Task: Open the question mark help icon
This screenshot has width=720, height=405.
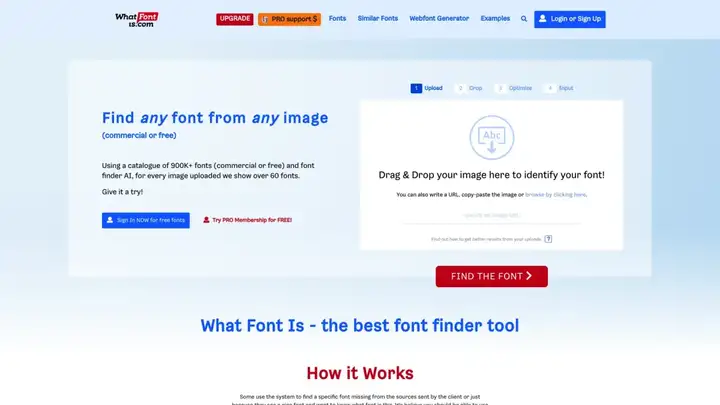Action: click(548, 239)
